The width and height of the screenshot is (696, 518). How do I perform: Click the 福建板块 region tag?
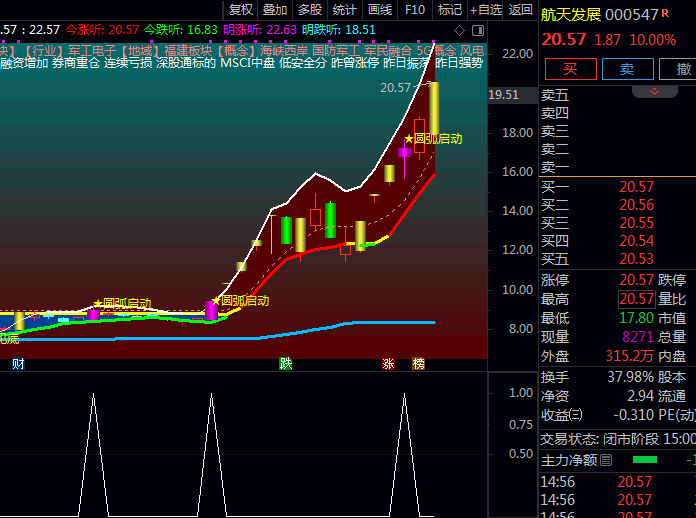point(188,51)
